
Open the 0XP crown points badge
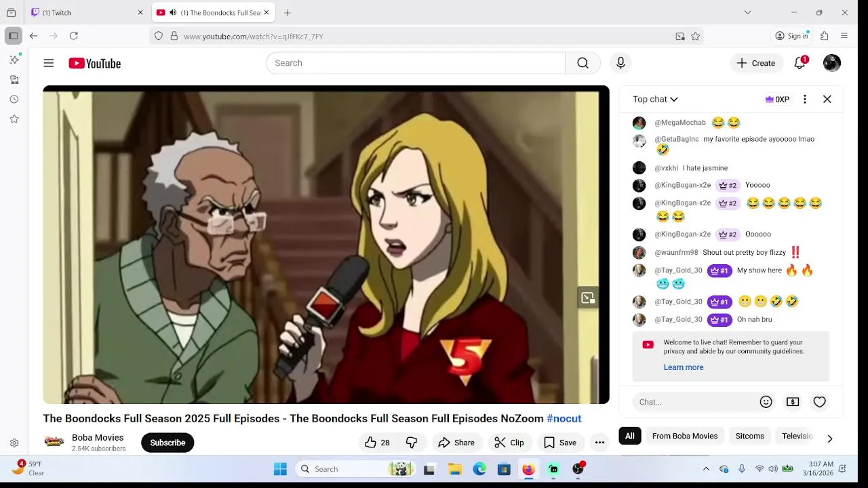point(777,99)
